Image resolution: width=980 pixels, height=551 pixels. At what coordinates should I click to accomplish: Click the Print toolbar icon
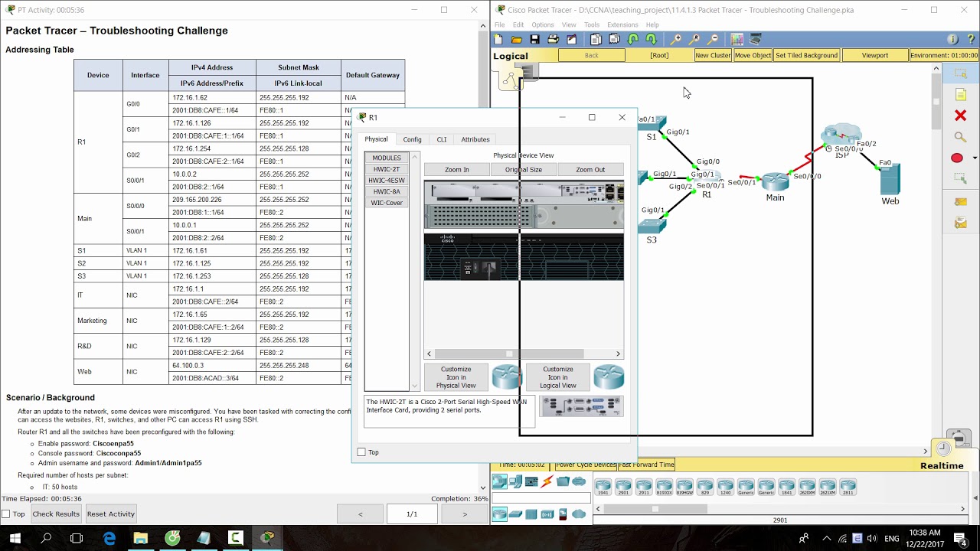click(x=553, y=39)
